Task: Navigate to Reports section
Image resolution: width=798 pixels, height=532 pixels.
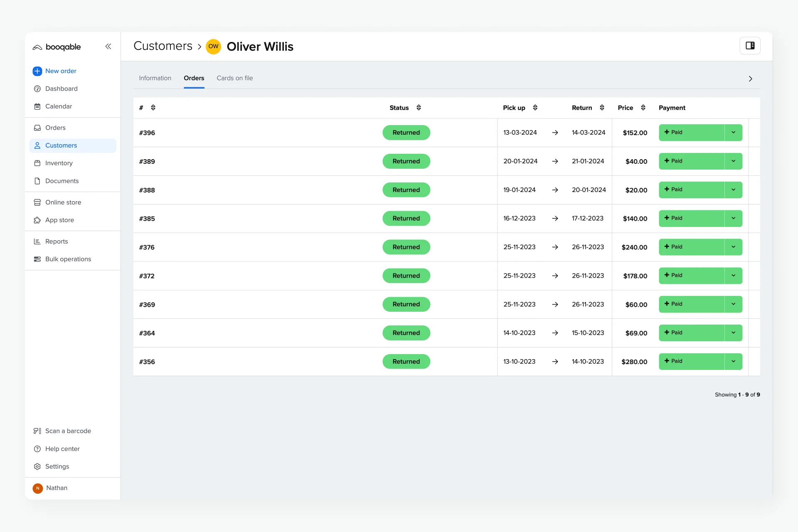Action: tap(57, 241)
